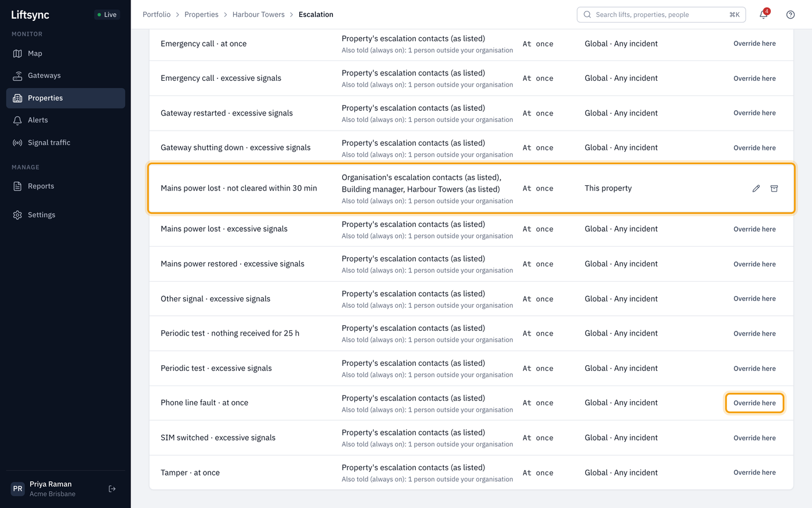
Task: Open the Map page icon in sidebar
Action: click(x=17, y=53)
